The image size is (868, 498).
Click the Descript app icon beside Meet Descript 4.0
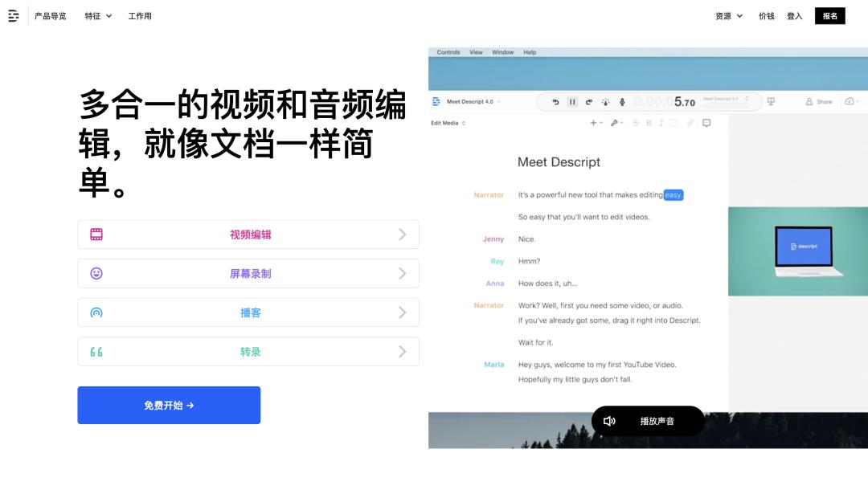436,101
